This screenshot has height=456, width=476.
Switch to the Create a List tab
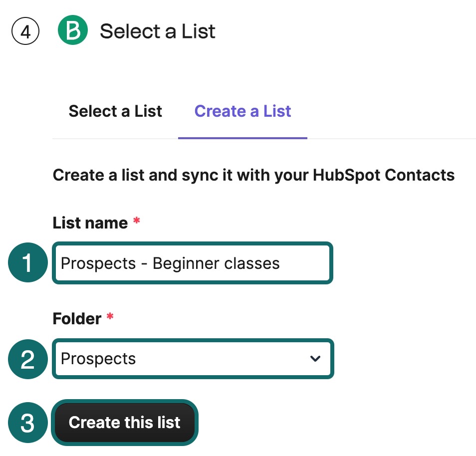pos(242,111)
